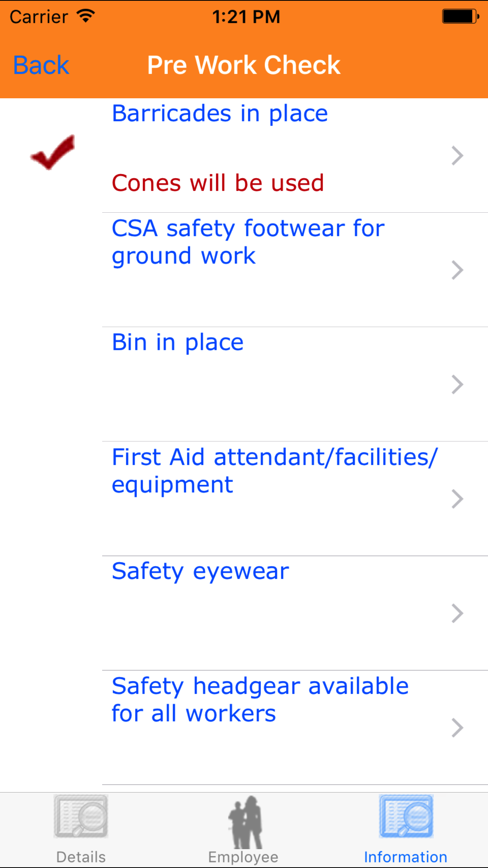488x868 pixels.
Task: Tap the battery indicator icon
Action: (x=460, y=17)
